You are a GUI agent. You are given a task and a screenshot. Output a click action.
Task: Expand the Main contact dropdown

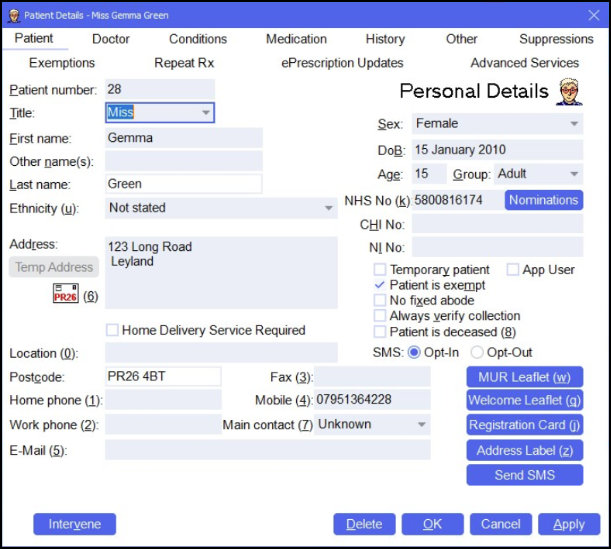[422, 424]
